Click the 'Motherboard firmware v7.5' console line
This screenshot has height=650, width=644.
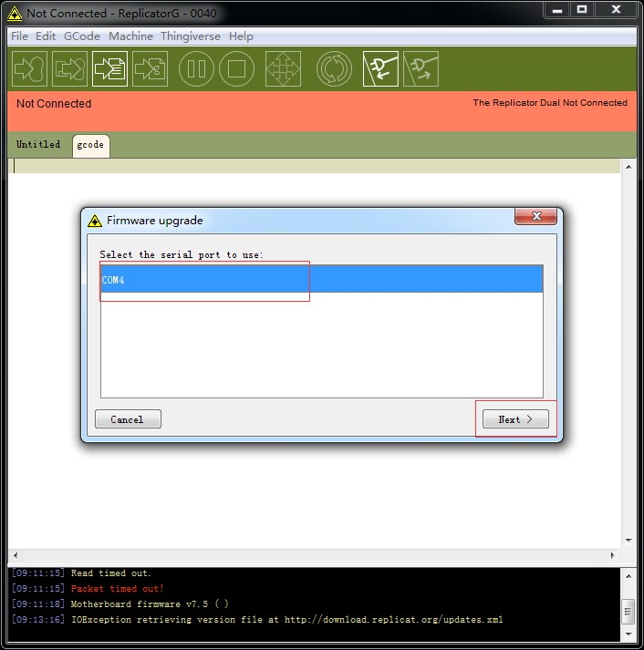(150, 604)
